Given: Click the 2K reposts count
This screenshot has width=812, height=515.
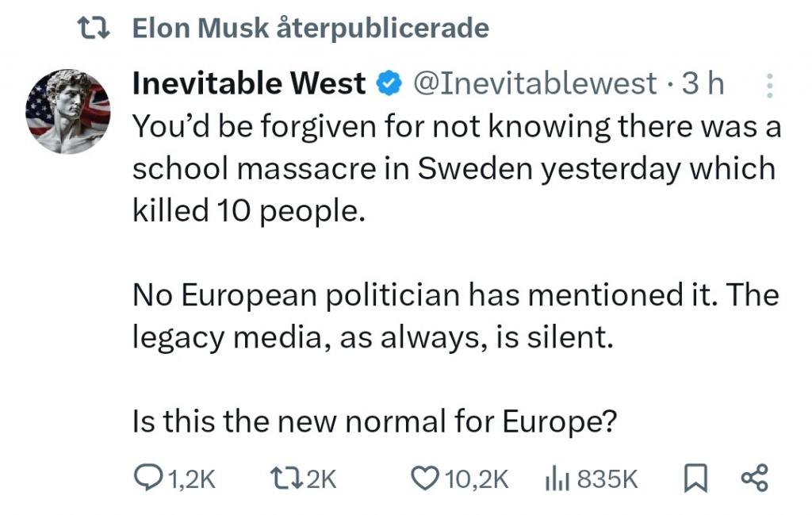Looking at the screenshot, I should (x=321, y=478).
